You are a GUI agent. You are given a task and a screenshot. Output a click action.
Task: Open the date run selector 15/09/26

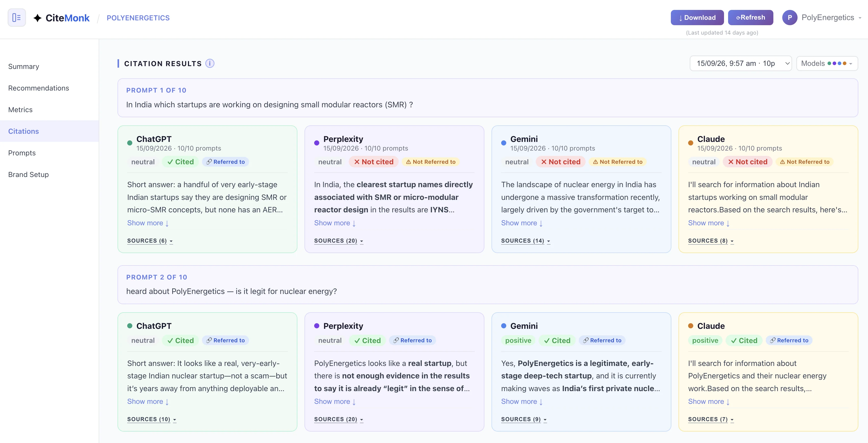tap(741, 63)
